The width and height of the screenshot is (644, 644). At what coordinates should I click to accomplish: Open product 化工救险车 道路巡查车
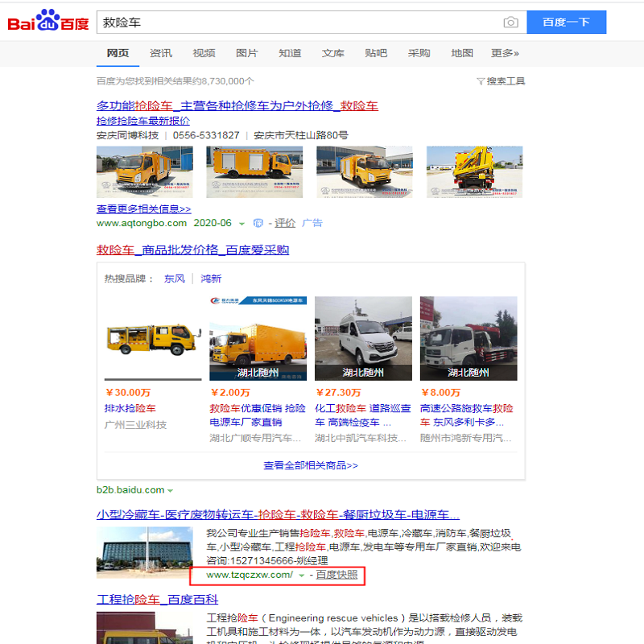363,415
